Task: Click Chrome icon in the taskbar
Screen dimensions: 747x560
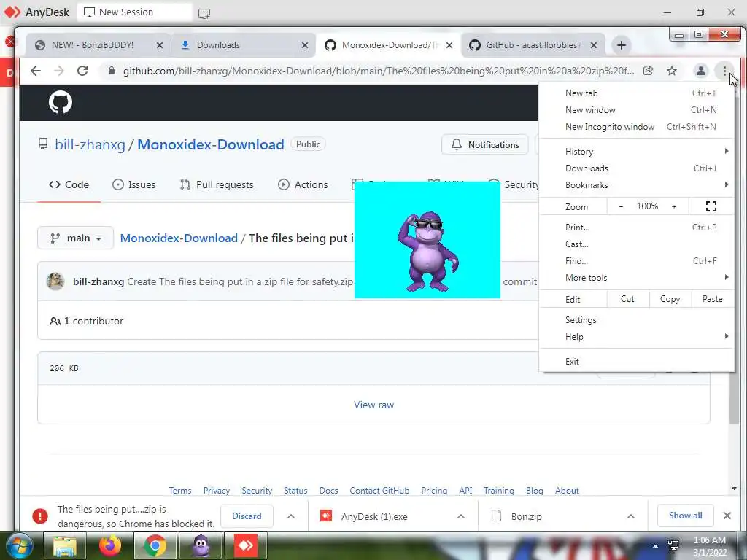Action: 155,546
